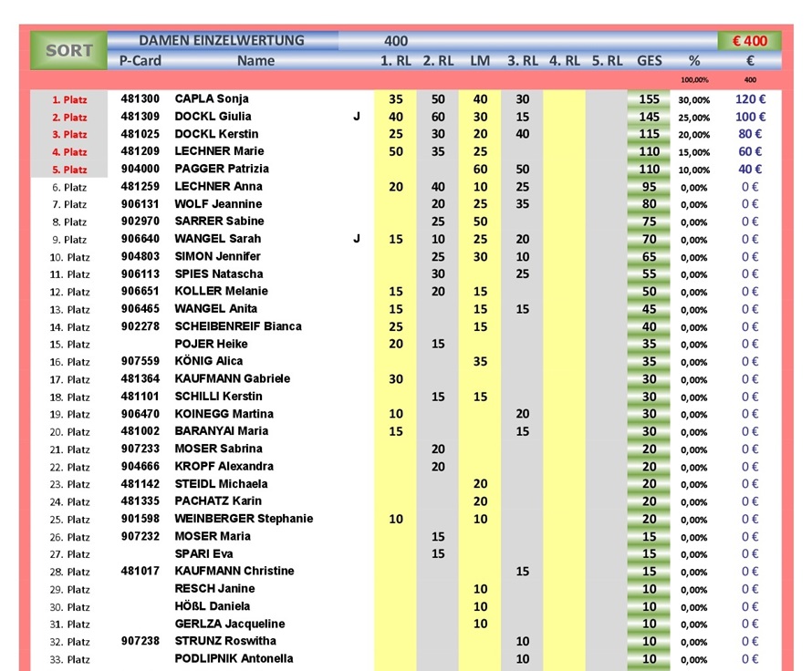Select the name KAUFMANN Gabriele

(x=232, y=378)
